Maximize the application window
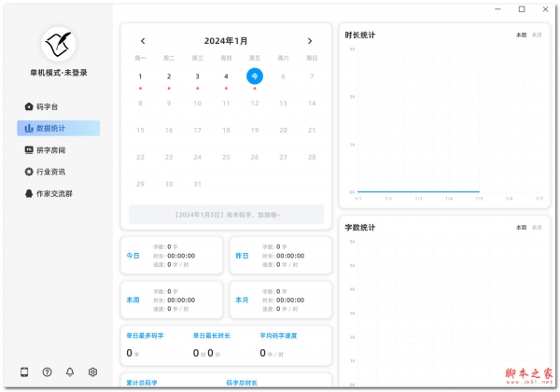Viewport: 560px width, 392px height. (522, 9)
